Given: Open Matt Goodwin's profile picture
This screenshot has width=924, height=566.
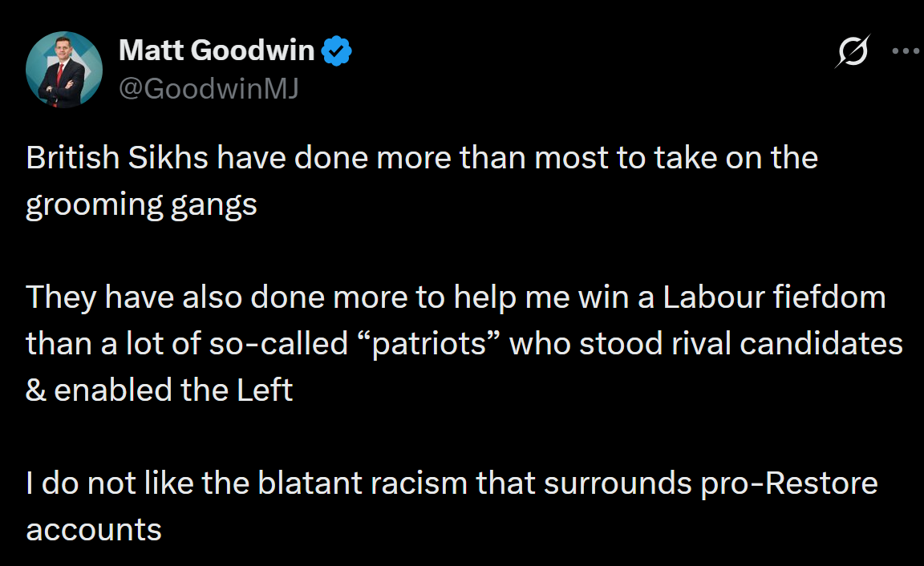Looking at the screenshot, I should click(x=64, y=70).
